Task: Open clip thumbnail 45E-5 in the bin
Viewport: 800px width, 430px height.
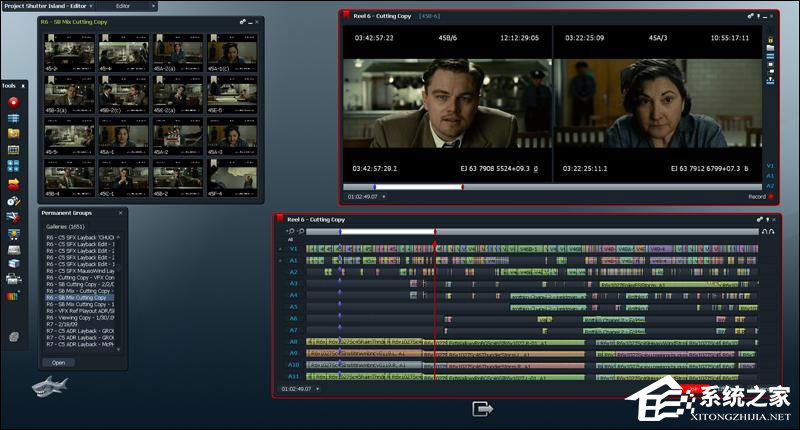Action: [232, 95]
